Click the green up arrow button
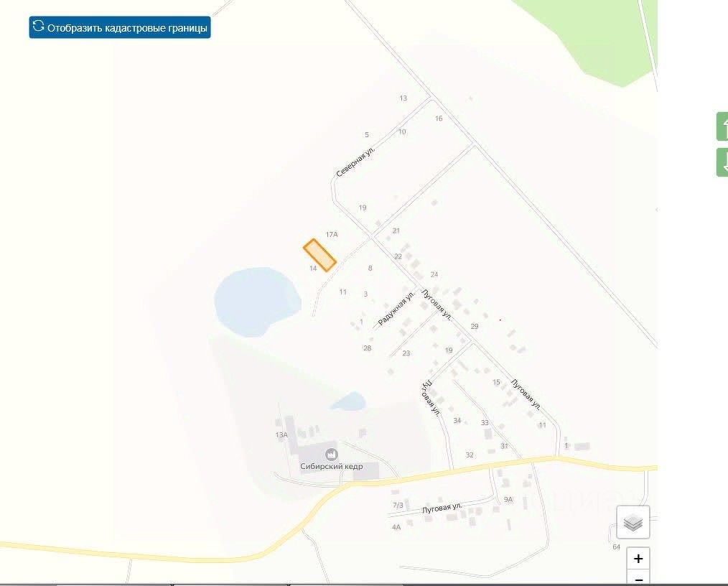 (722, 126)
